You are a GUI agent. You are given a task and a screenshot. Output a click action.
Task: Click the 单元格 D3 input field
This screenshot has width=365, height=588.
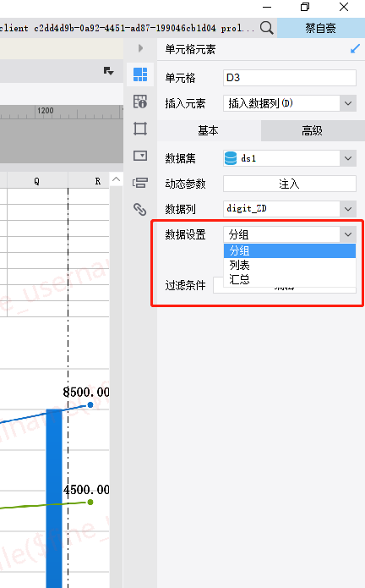pos(290,78)
